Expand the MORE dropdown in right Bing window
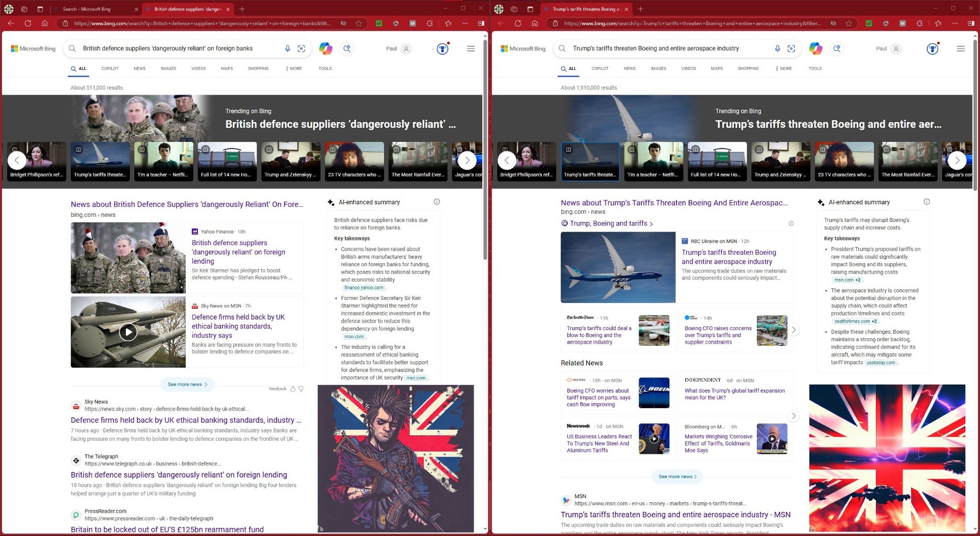980x536 pixels. pyautogui.click(x=784, y=68)
